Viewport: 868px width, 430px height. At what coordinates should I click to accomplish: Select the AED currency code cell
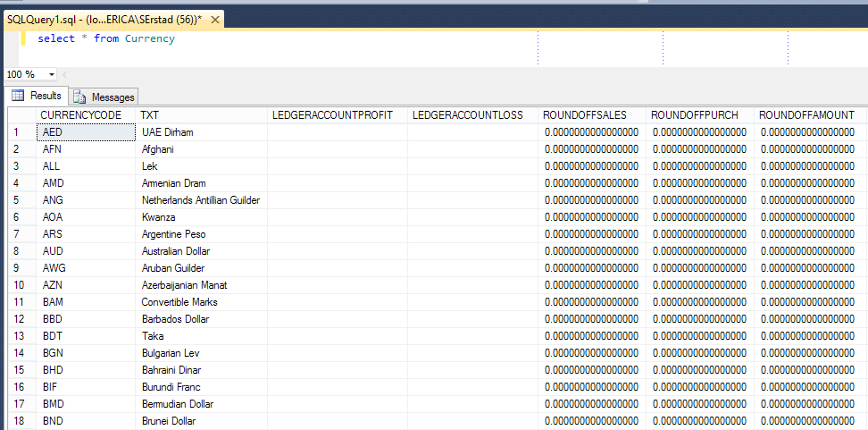(x=53, y=132)
